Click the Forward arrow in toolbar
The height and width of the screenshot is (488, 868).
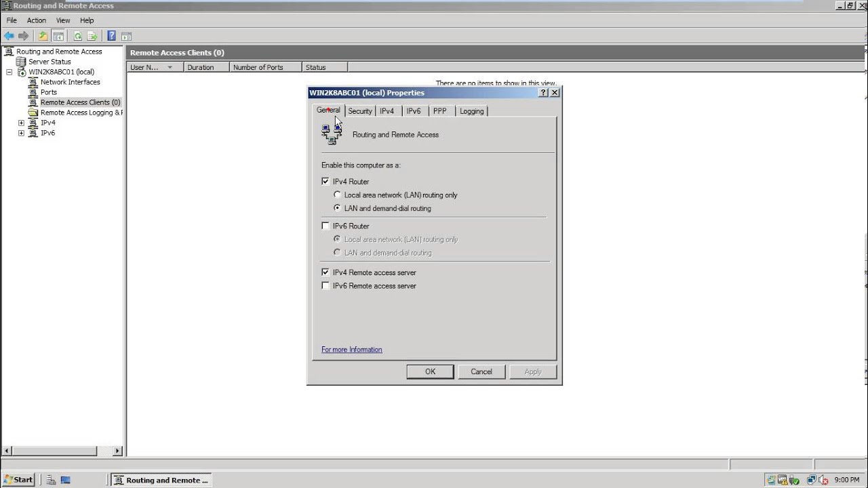coord(24,36)
